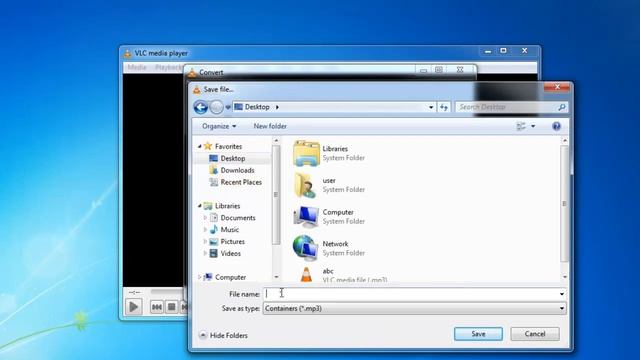
Task: Click file list scrollbar down arrow
Action: pos(565,277)
